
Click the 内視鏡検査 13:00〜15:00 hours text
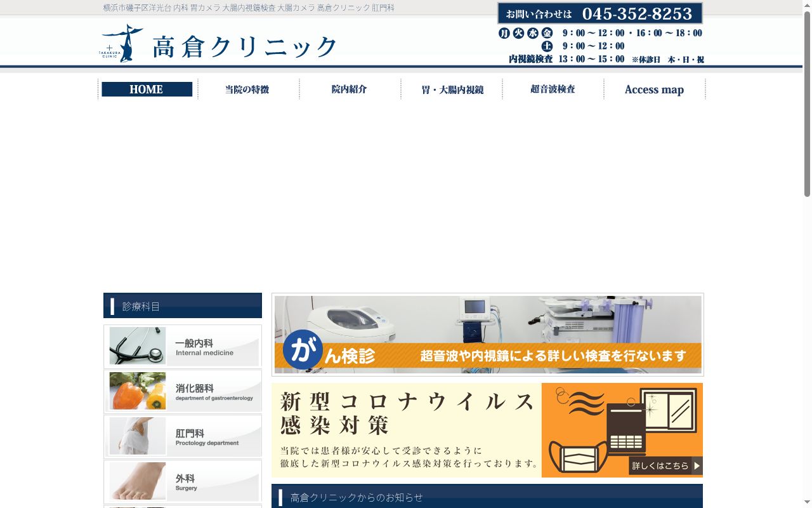tap(566, 59)
